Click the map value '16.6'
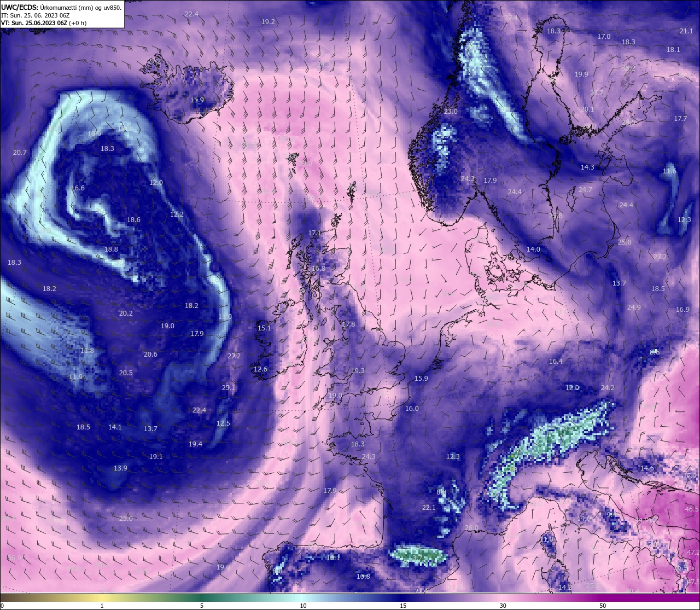This screenshot has width=700, height=610. (x=78, y=188)
